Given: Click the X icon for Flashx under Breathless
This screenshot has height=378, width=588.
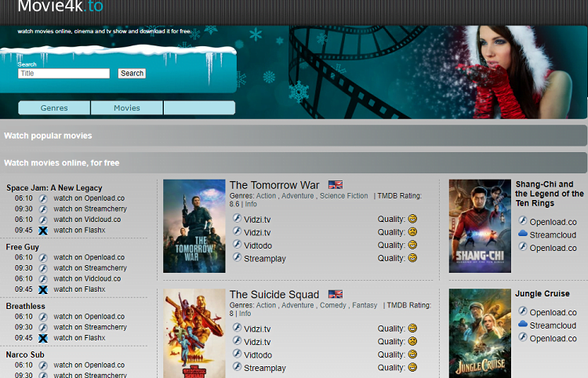Looking at the screenshot, I should (x=43, y=338).
